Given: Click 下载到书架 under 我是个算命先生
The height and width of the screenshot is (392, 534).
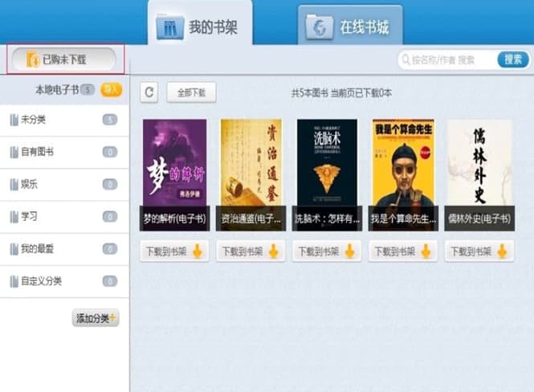Looking at the screenshot, I should 403,251.
